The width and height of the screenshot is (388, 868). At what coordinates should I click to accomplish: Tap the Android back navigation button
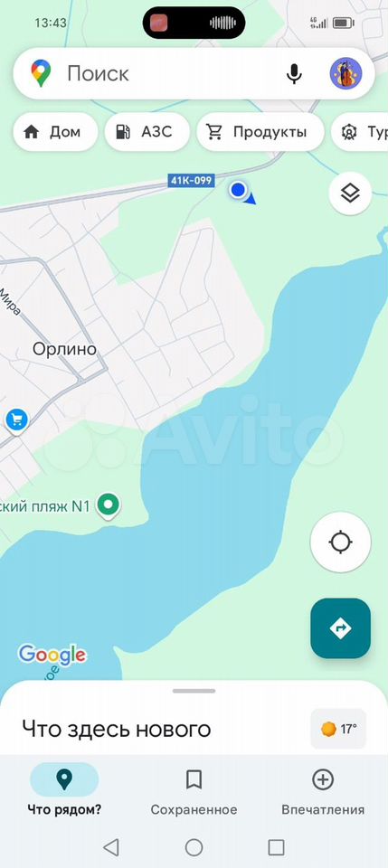coord(111,847)
